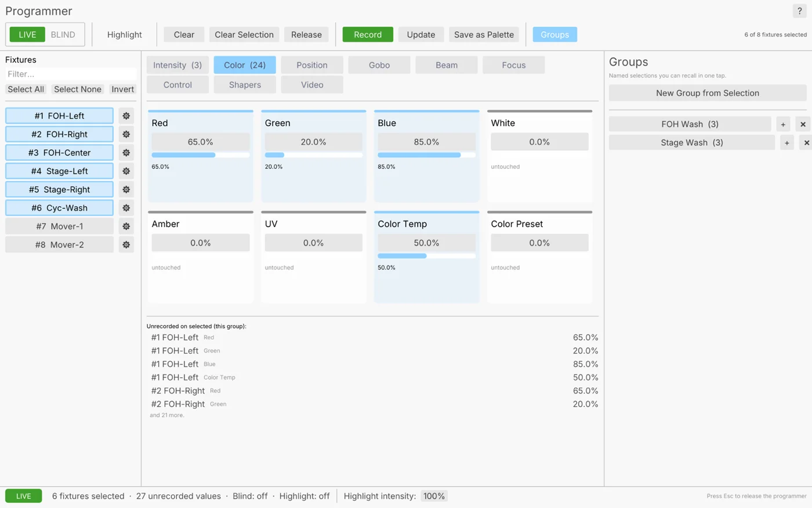Toggle the Highlight button

point(124,35)
